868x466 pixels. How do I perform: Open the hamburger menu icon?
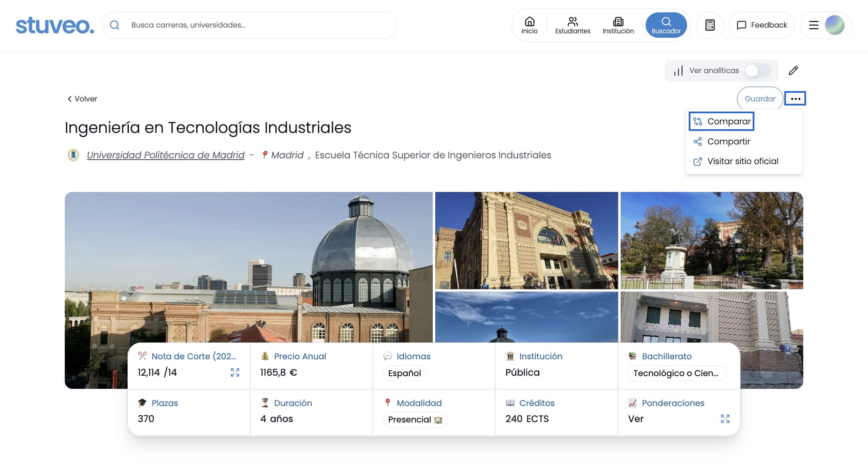(814, 25)
